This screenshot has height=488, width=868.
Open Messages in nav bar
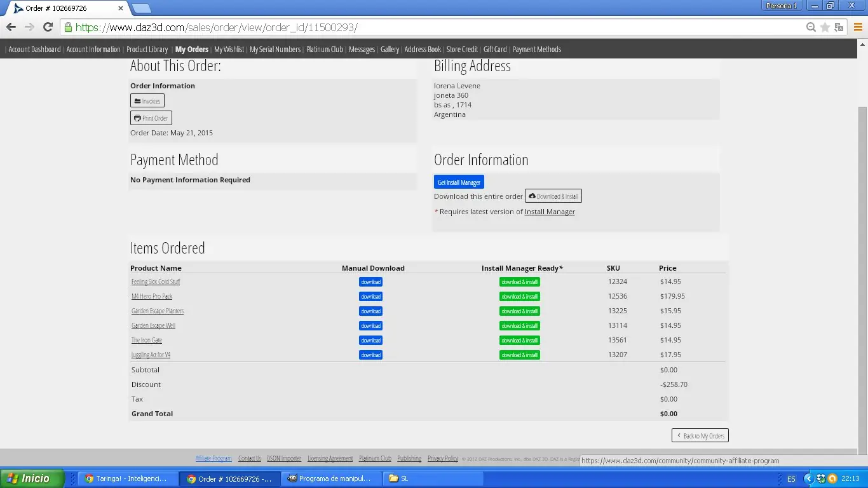point(362,49)
